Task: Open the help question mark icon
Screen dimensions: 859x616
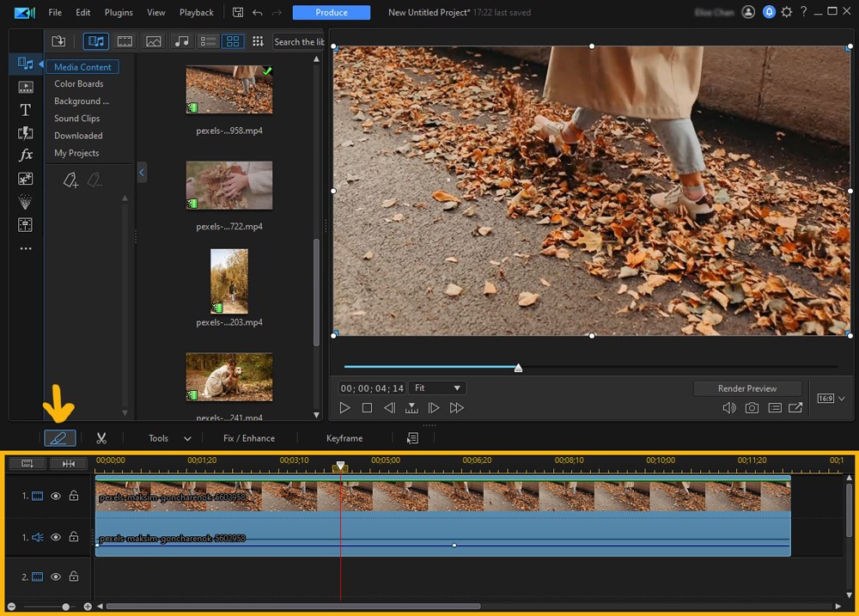Action: click(804, 11)
